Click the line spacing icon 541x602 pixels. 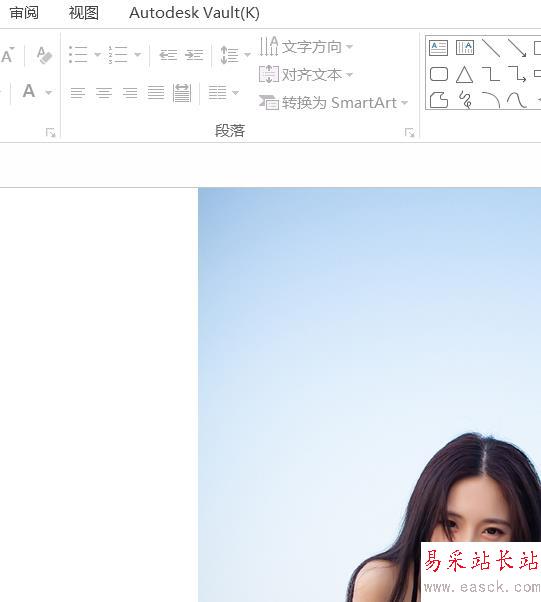[229, 55]
